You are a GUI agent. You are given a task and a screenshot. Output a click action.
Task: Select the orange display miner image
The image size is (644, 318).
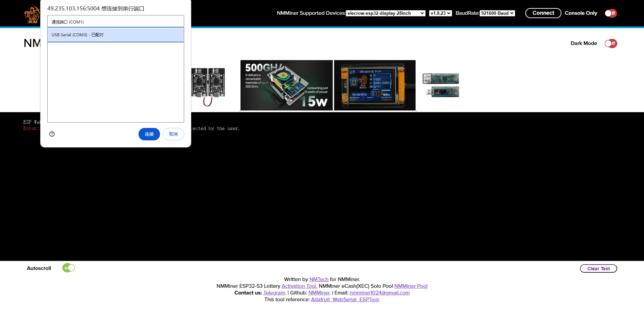pyautogui.click(x=375, y=85)
